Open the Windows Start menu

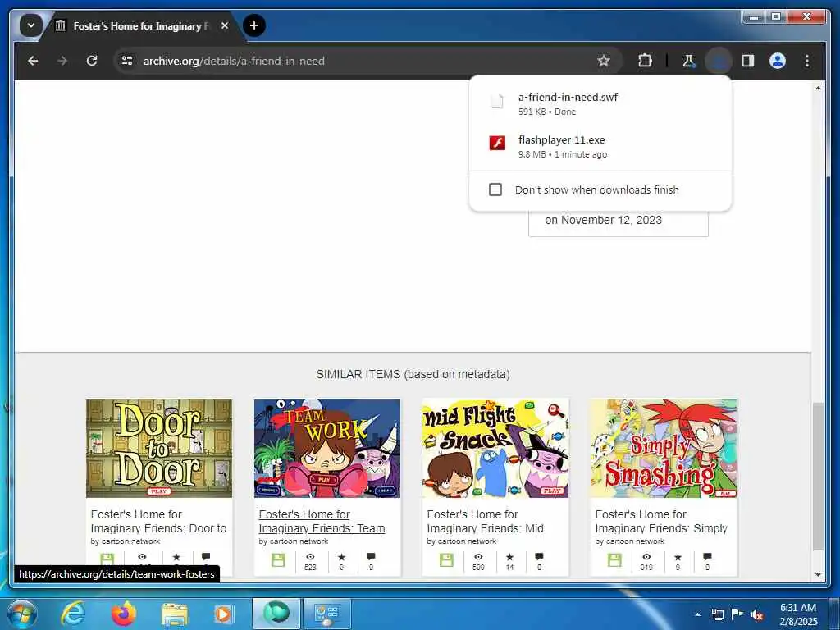[x=21, y=614]
